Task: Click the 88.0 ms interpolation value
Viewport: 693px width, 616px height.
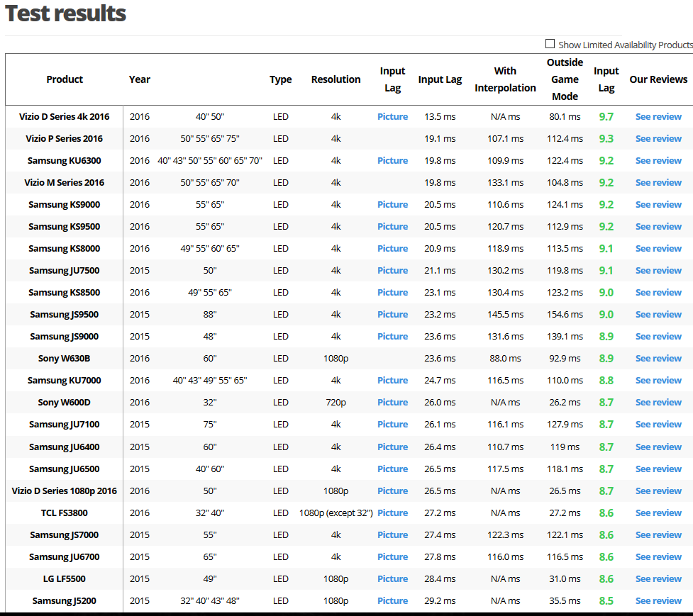Action: pos(505,359)
